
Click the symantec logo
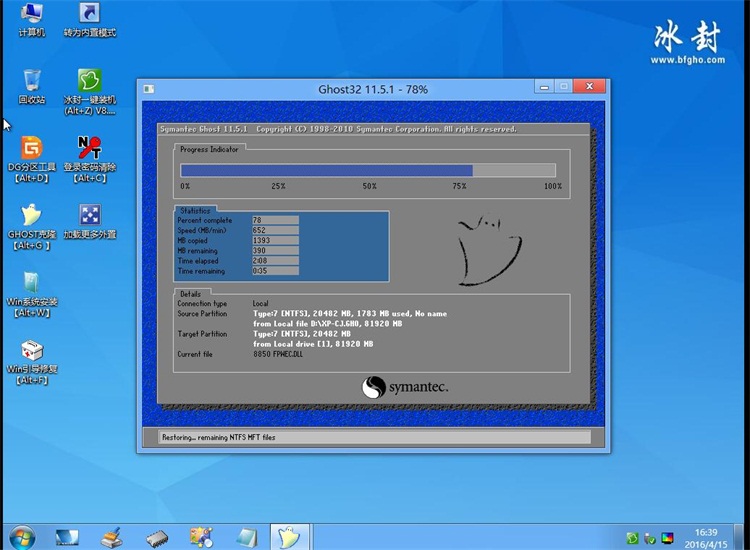[x=405, y=387]
